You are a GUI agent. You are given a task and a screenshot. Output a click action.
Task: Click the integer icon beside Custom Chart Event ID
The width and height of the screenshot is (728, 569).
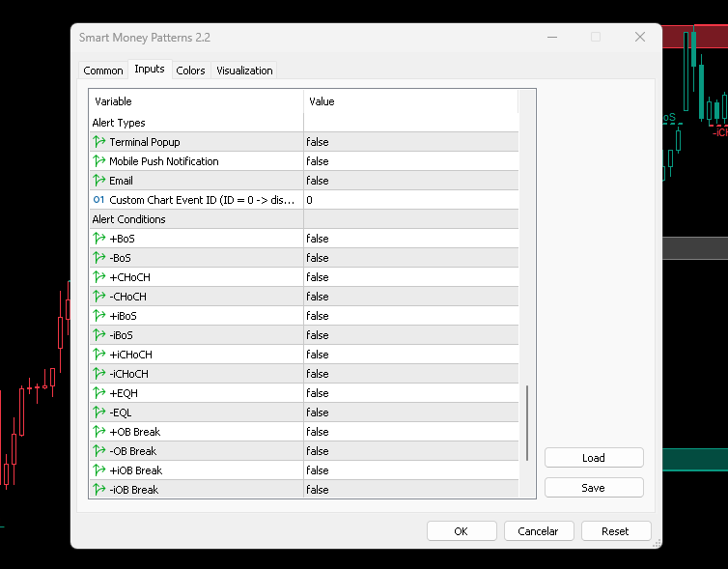[98, 200]
